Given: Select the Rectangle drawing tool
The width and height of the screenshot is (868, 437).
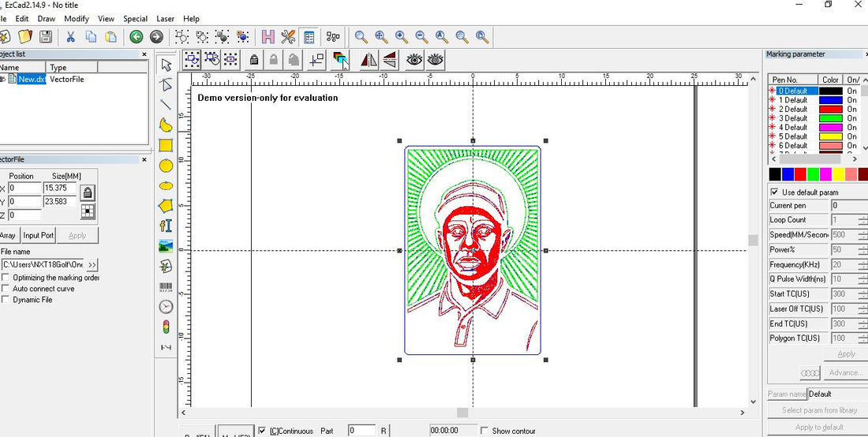Looking at the screenshot, I should pos(166,145).
